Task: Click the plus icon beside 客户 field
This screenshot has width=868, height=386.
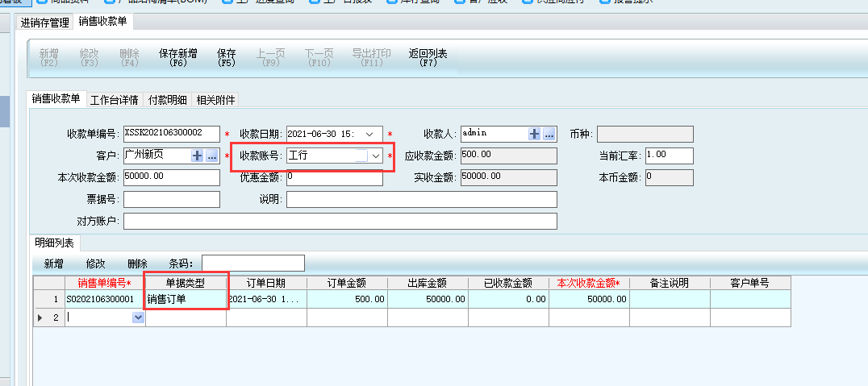Action: click(x=197, y=156)
